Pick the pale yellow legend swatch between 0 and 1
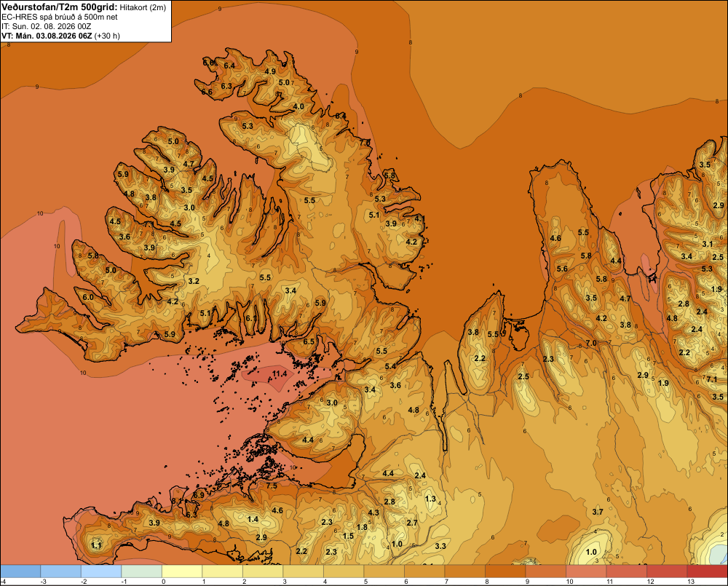 pos(182,571)
